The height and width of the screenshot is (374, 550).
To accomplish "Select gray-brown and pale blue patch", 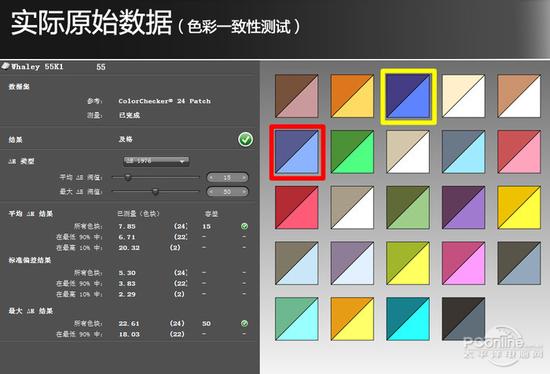I will [297, 263].
